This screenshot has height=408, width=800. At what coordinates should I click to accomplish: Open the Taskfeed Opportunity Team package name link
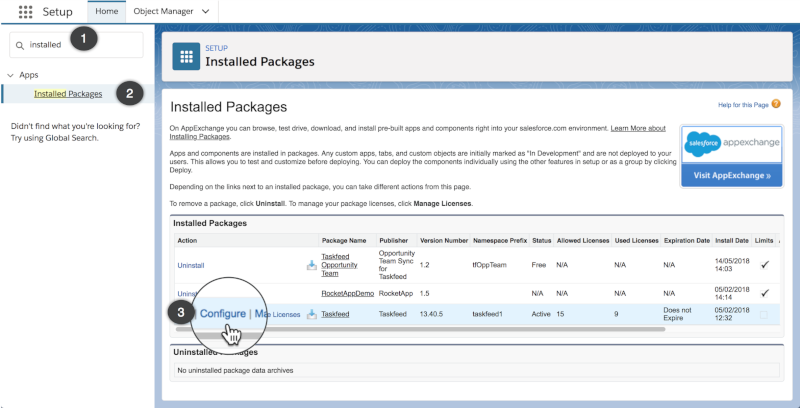[x=339, y=265]
